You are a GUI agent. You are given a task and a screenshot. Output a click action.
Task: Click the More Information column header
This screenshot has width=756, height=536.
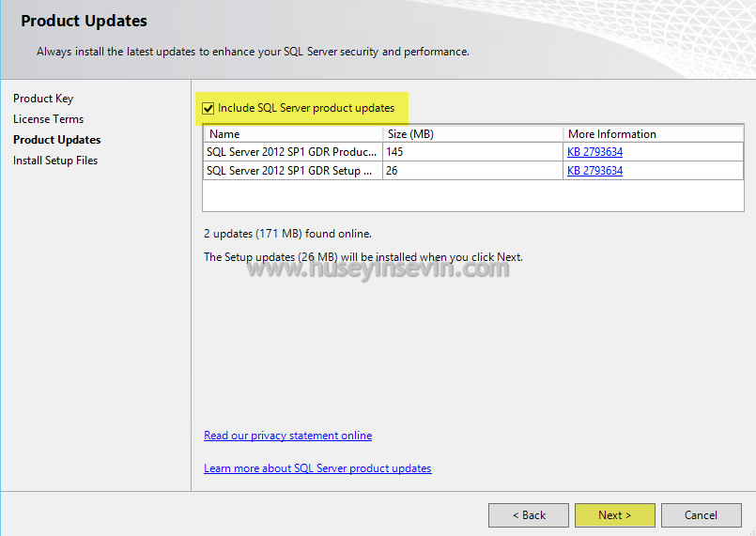pyautogui.click(x=654, y=134)
